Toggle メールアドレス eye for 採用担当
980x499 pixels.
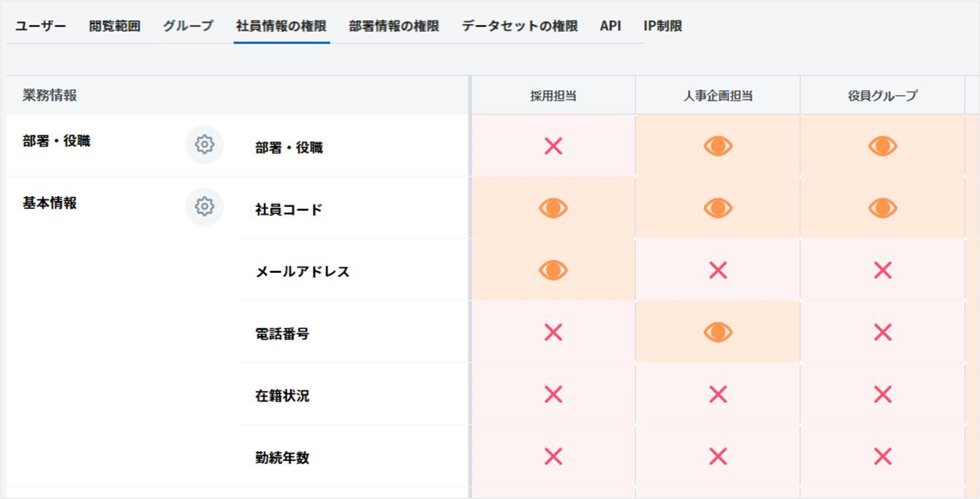point(553,271)
